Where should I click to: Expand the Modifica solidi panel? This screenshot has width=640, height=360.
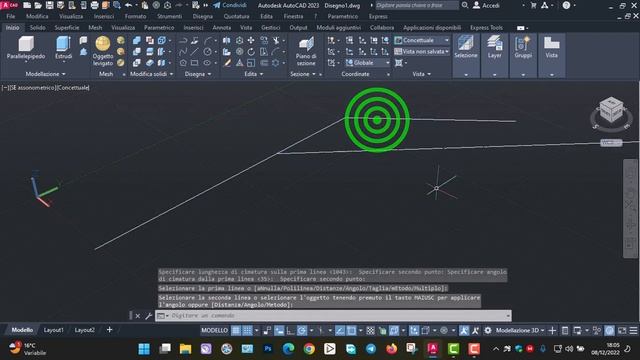(x=151, y=74)
